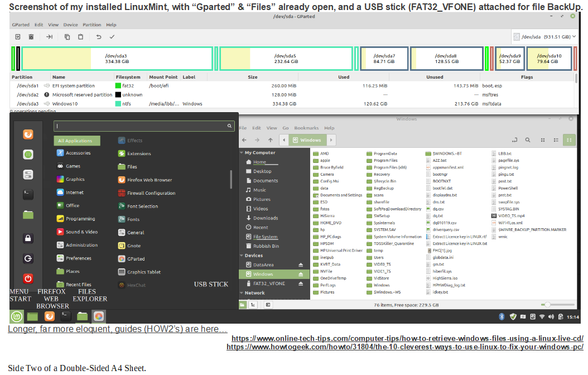The height and width of the screenshot is (375, 588).
Task: Click the right arrow beside the Windows path button
Action: (x=331, y=140)
